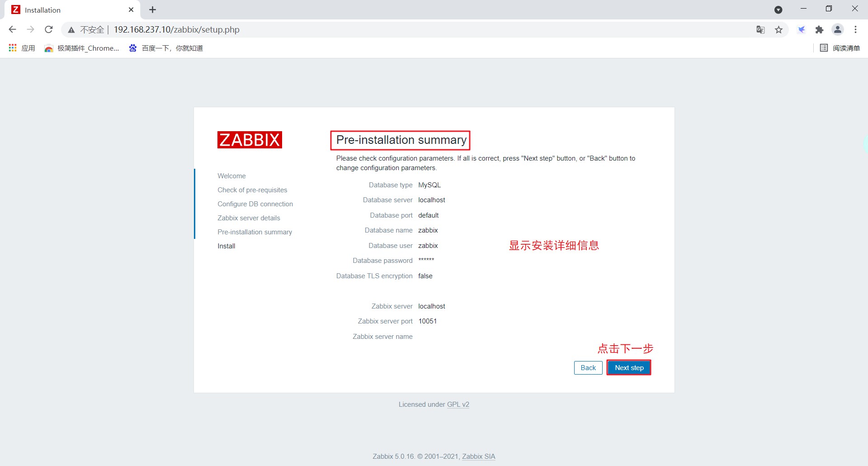This screenshot has width=868, height=466.
Task: Reload the page with the refresh icon
Action: click(x=49, y=29)
